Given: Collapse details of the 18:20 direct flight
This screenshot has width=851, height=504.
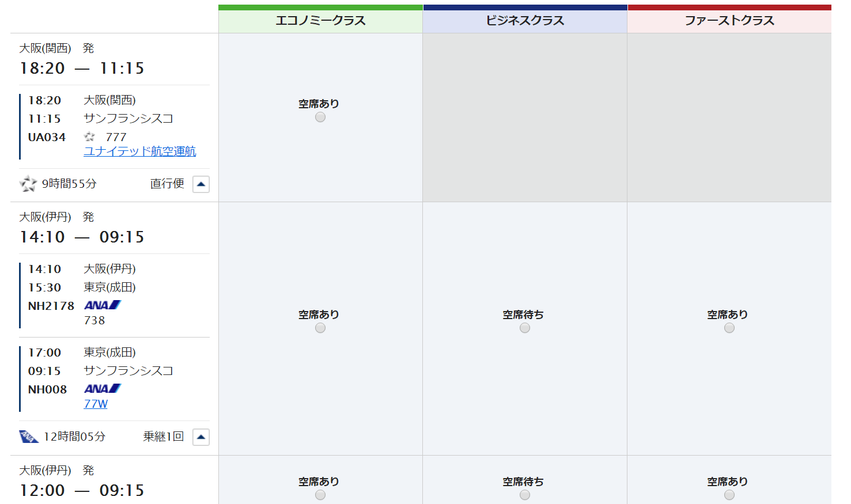Looking at the screenshot, I should (x=201, y=184).
